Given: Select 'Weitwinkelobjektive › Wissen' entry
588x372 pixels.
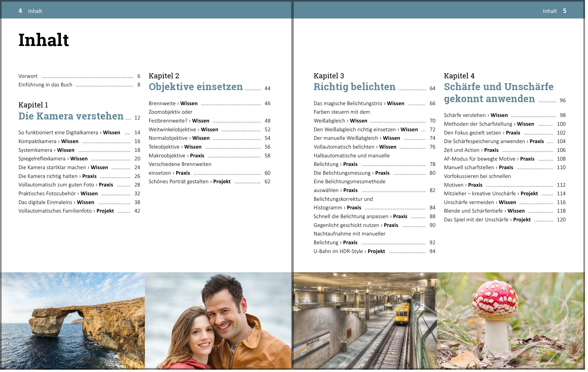Looking at the screenshot, I should tap(209, 130).
